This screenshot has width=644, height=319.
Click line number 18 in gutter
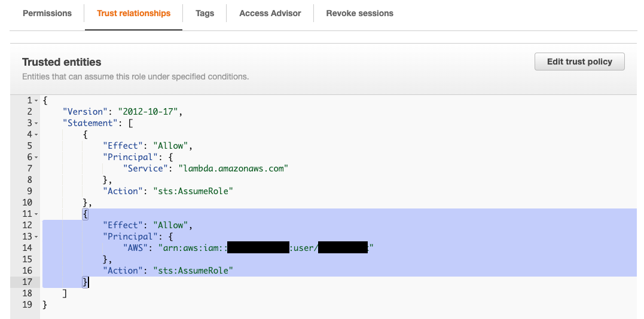[27, 293]
